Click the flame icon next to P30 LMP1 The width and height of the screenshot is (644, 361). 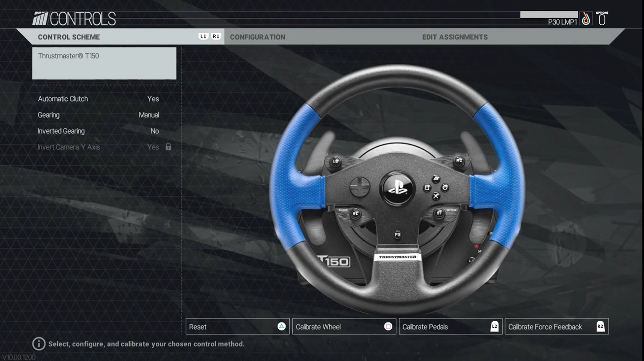tap(586, 19)
